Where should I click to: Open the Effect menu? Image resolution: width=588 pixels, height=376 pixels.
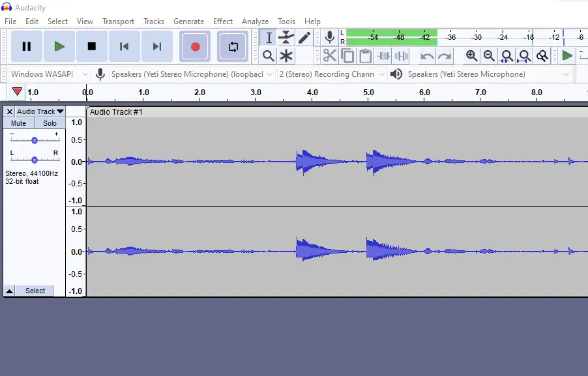click(x=222, y=22)
